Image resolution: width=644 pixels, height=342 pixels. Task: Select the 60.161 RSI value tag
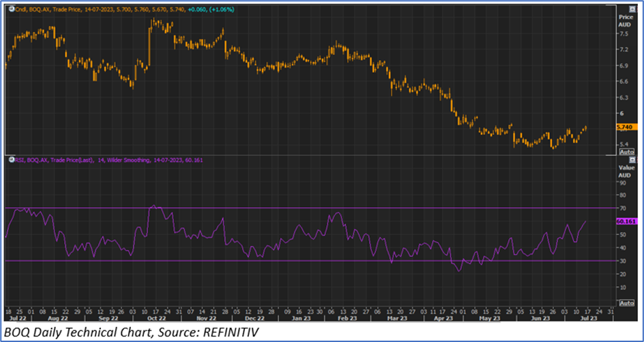626,221
